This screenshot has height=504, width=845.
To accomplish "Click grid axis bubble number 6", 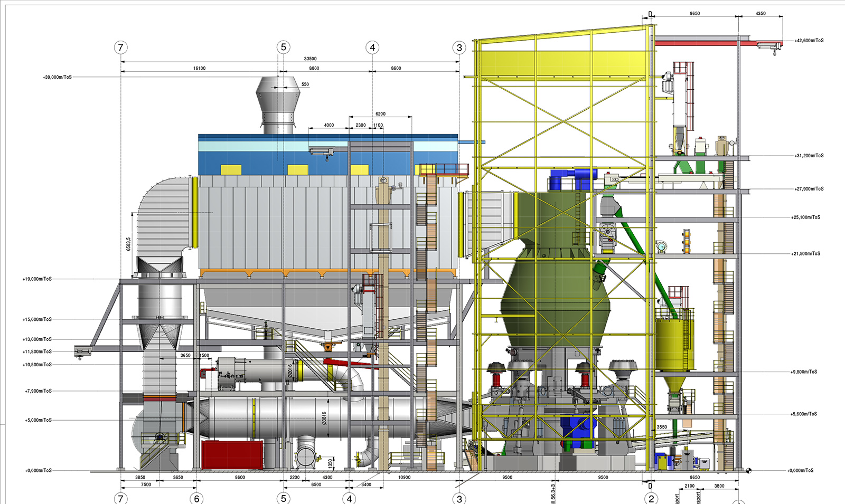I will click(196, 498).
